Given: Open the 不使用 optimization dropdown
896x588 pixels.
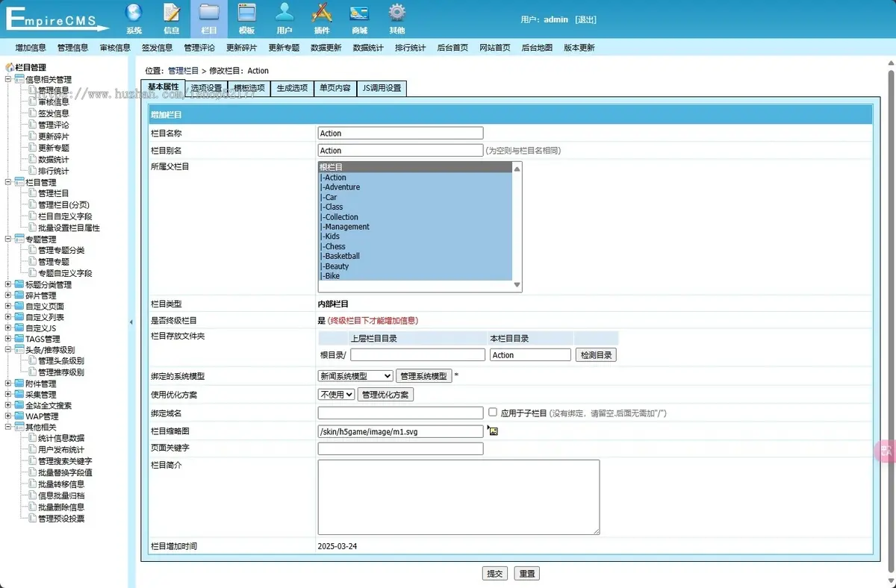Looking at the screenshot, I should pyautogui.click(x=336, y=394).
